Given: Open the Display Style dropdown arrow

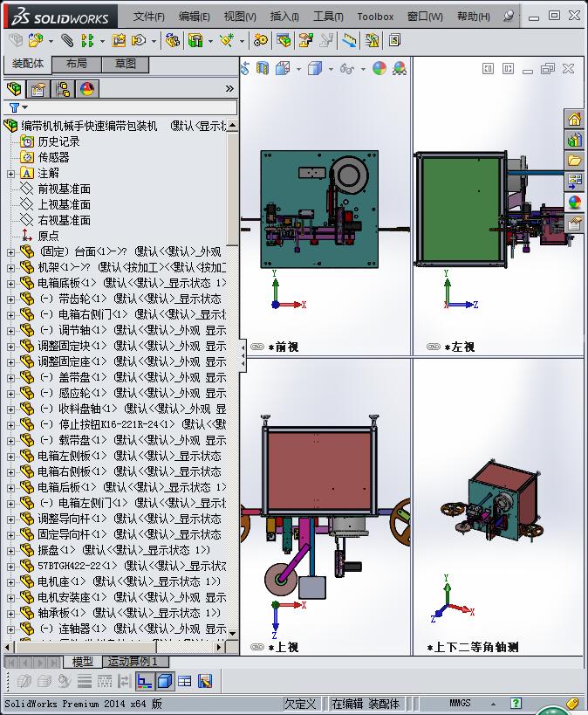Looking at the screenshot, I should point(331,69).
